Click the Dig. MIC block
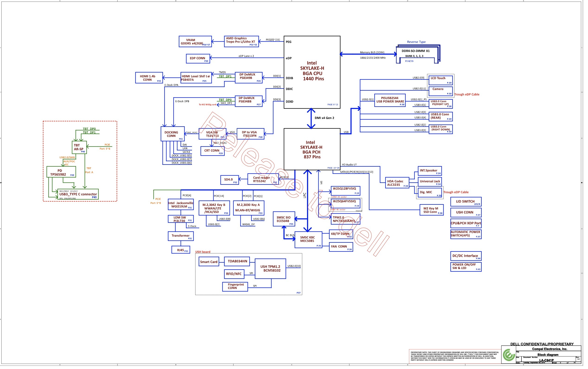 click(430, 193)
